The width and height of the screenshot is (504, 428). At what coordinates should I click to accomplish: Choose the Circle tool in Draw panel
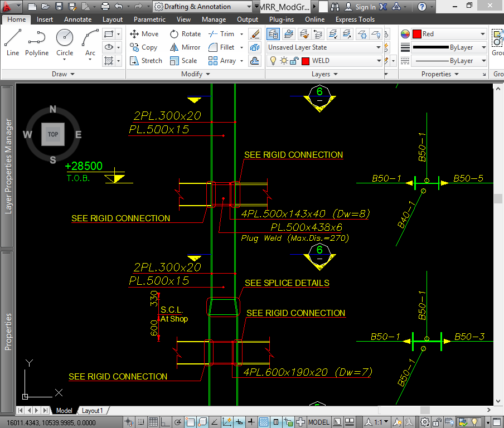pos(65,42)
